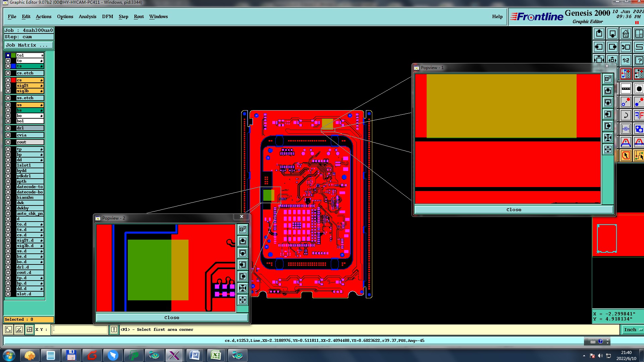The height and width of the screenshot is (362, 644).
Task: Open the Analysis menu
Action: (x=87, y=16)
